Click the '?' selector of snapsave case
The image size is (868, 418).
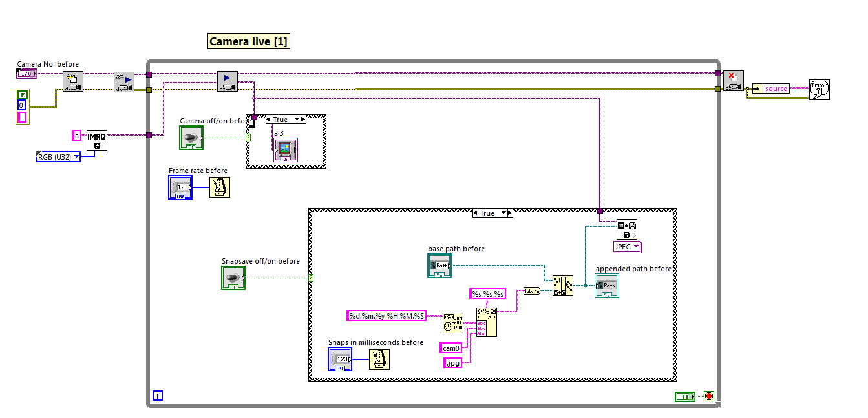pos(311,278)
